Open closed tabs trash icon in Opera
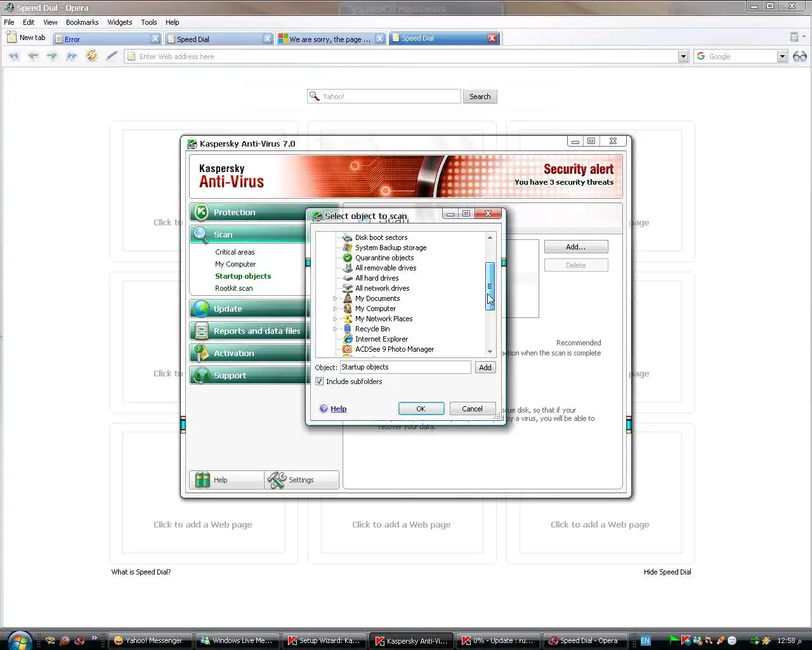This screenshot has height=650, width=812. coord(794,37)
